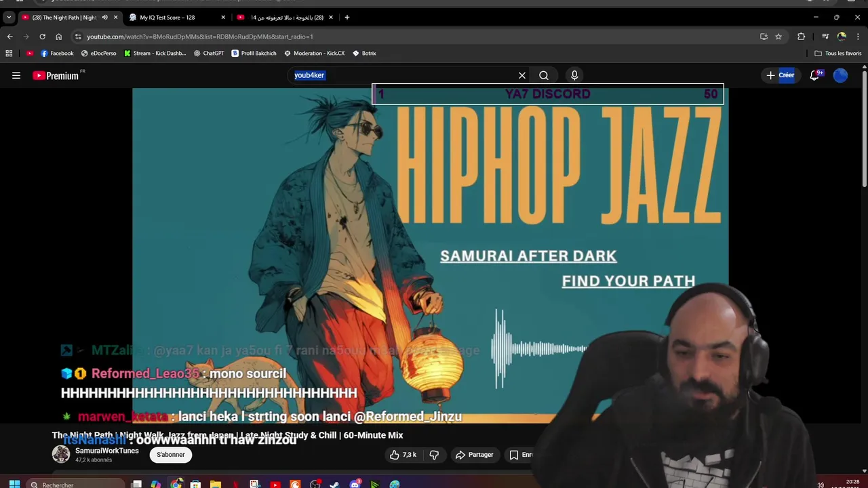Share the video via Partager
Image resolution: width=868 pixels, height=488 pixels.
475,455
